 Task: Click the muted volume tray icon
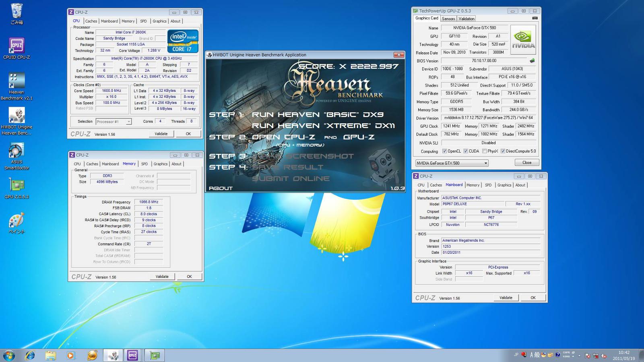[603, 356]
